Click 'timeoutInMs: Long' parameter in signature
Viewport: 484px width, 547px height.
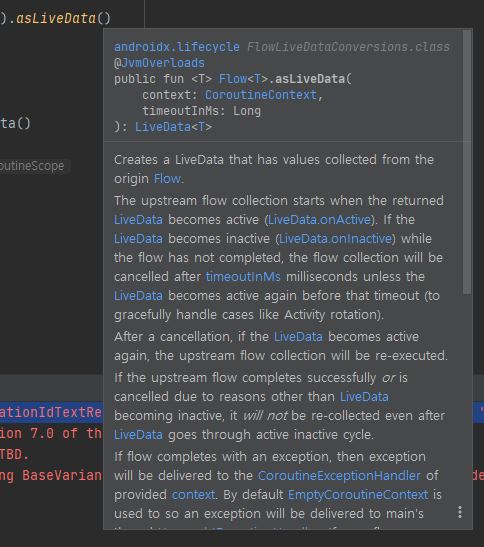201,111
